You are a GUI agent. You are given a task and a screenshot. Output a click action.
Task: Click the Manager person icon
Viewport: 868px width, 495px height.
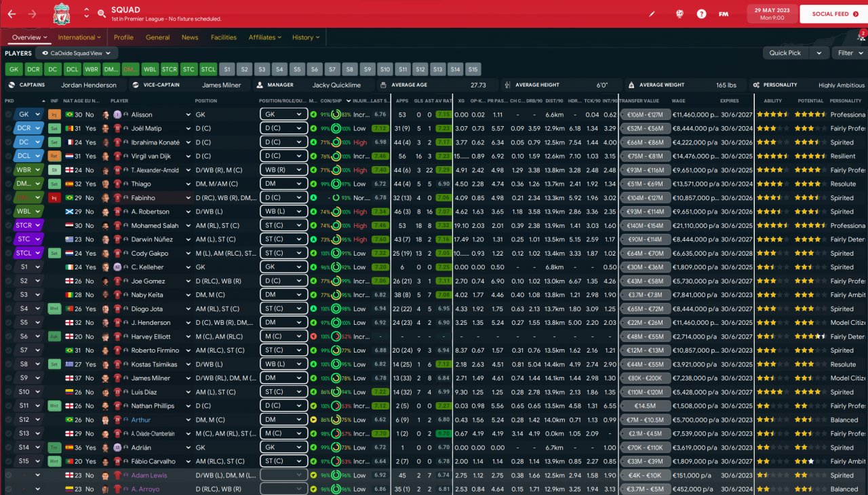point(260,85)
